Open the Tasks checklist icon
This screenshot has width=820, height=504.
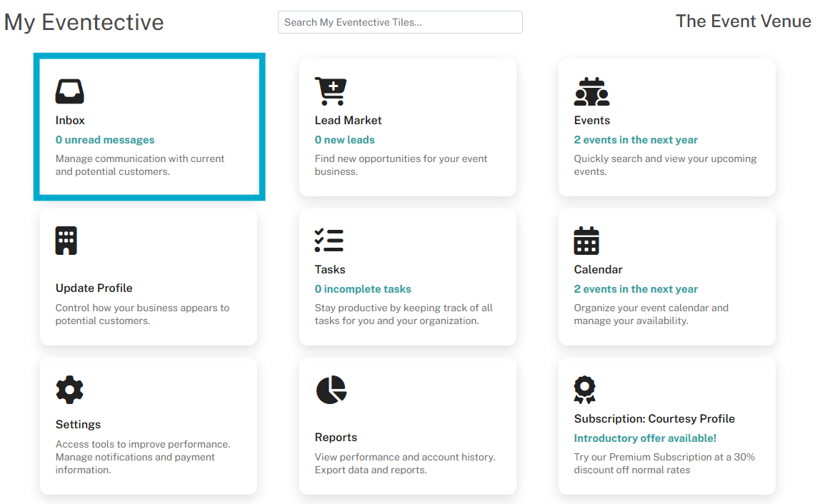tap(329, 241)
